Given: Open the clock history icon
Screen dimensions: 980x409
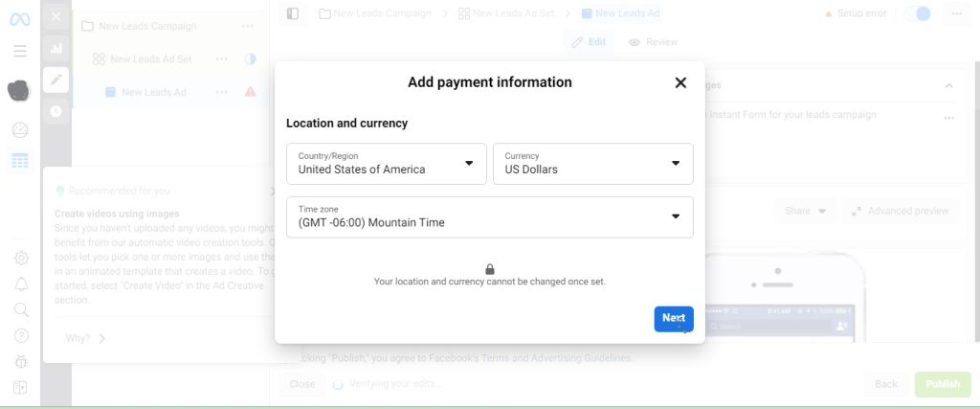Looking at the screenshot, I should click(56, 111).
